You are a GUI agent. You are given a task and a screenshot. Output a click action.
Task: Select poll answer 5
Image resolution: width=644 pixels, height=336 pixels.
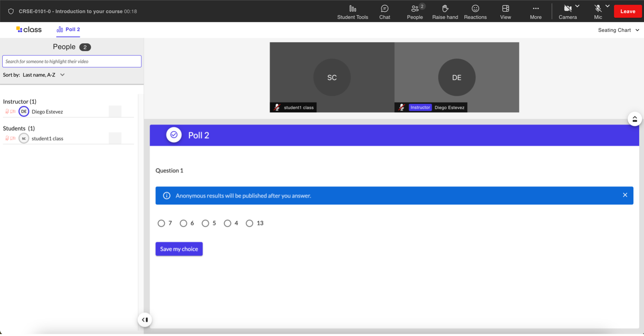point(205,223)
